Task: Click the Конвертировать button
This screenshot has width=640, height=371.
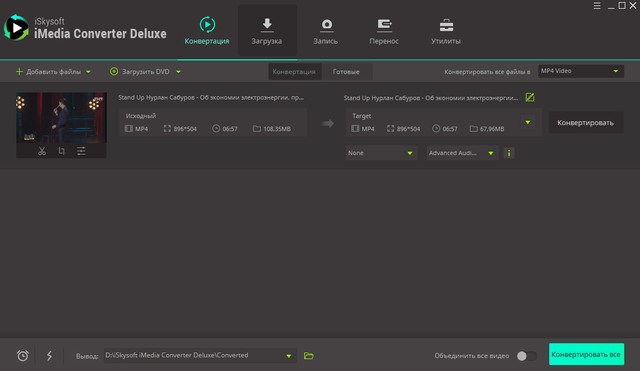Action: pos(586,122)
